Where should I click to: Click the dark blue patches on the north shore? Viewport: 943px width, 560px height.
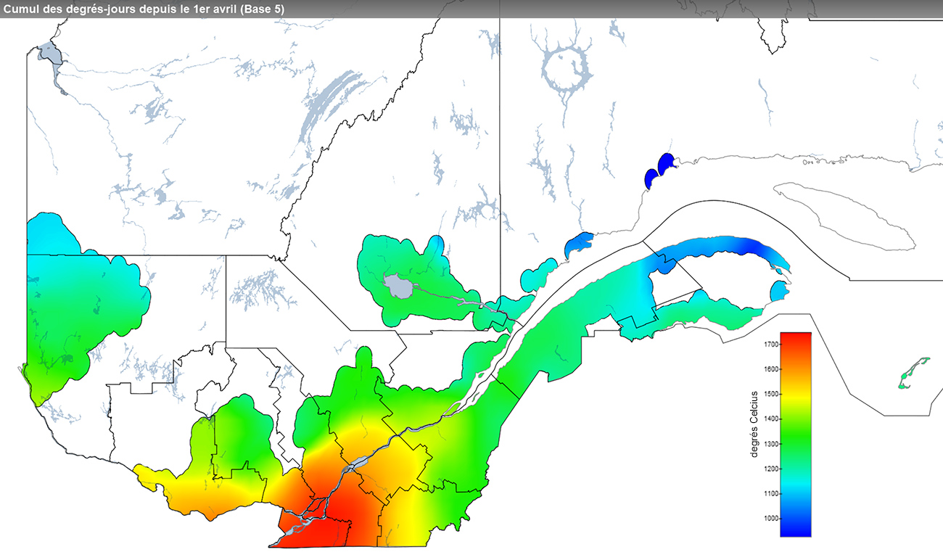coord(659,171)
